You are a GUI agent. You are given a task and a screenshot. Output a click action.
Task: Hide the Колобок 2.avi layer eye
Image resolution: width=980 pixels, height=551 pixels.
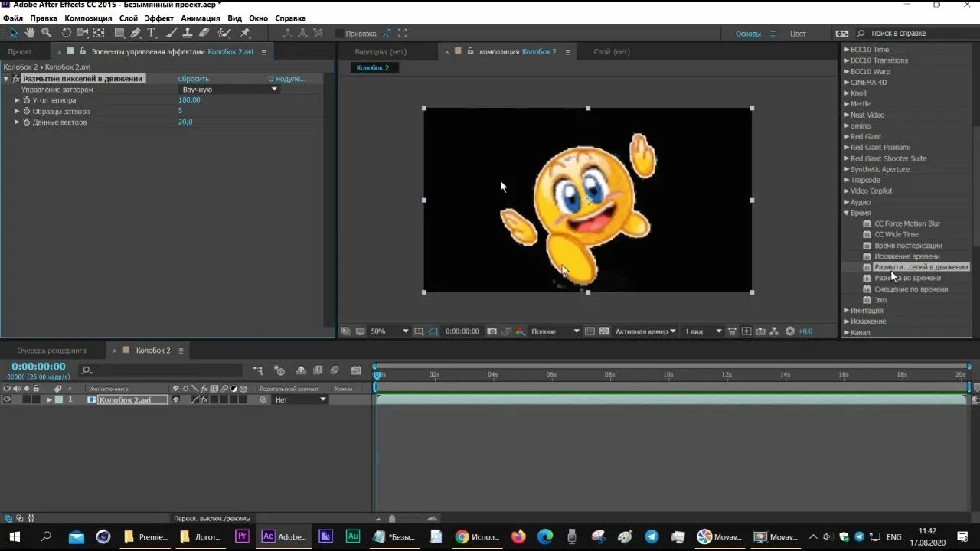[x=7, y=399]
